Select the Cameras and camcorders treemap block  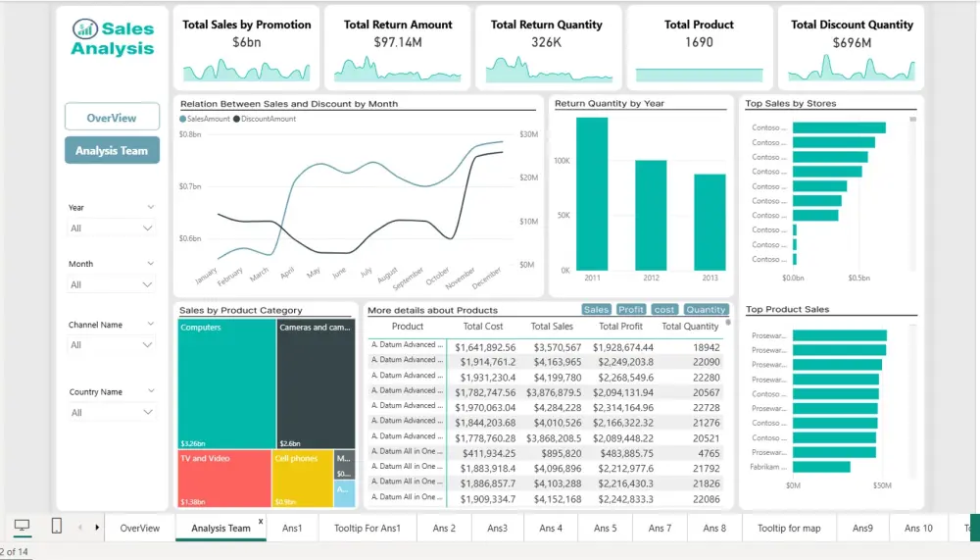[x=316, y=383]
